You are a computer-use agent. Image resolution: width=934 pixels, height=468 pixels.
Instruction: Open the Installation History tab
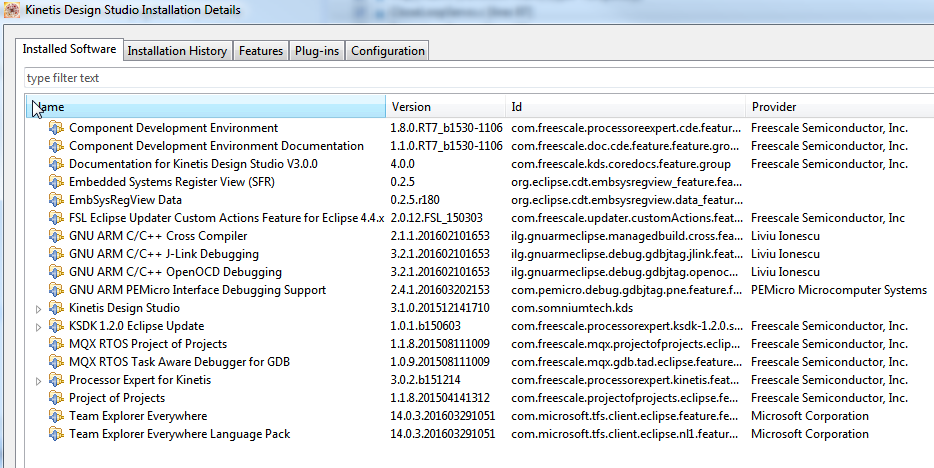pyautogui.click(x=177, y=51)
